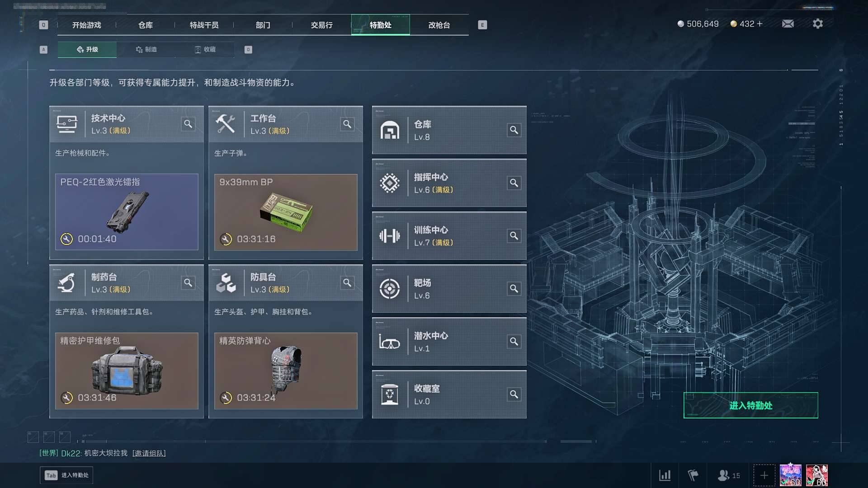Switch to the 交易行 tab
This screenshot has height=488, width=868.
pyautogui.click(x=321, y=25)
